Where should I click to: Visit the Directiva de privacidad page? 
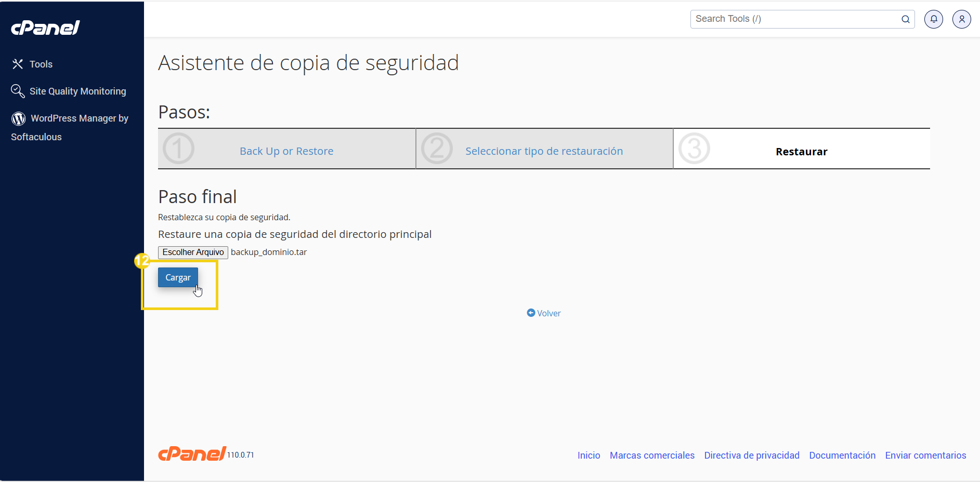click(752, 455)
